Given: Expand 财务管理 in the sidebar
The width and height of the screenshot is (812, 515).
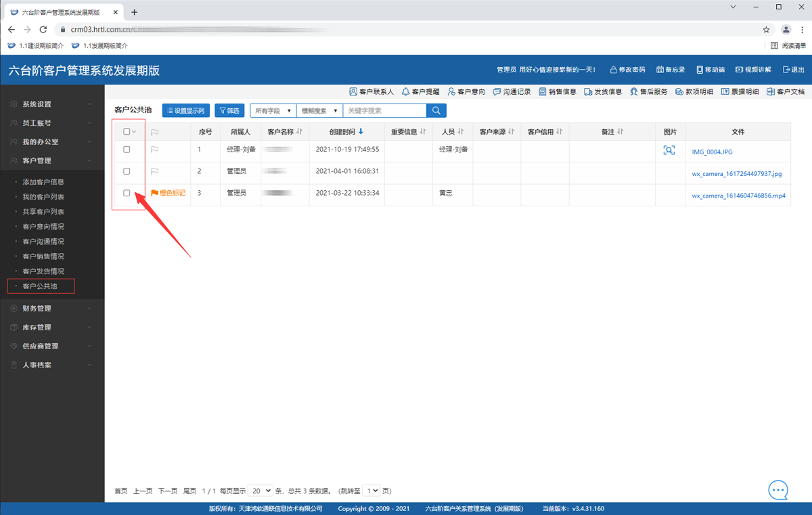Looking at the screenshot, I should (52, 309).
